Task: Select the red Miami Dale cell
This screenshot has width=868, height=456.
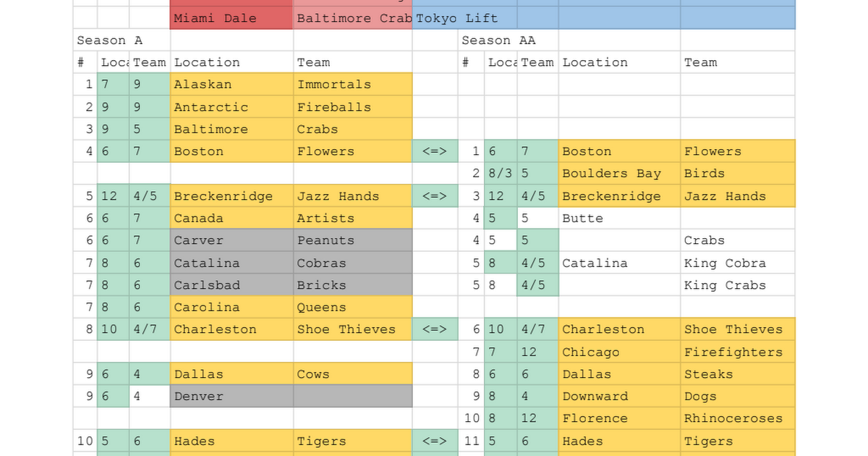Action: point(231,18)
